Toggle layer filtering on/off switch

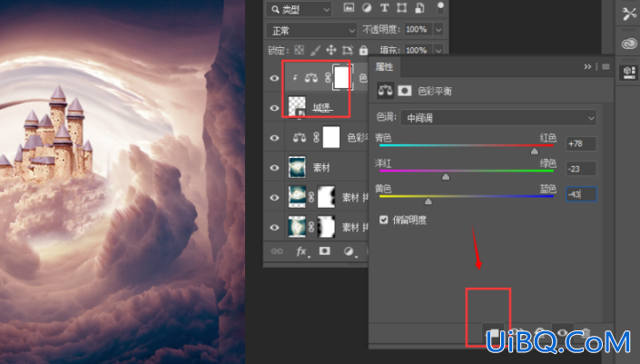[440, 8]
